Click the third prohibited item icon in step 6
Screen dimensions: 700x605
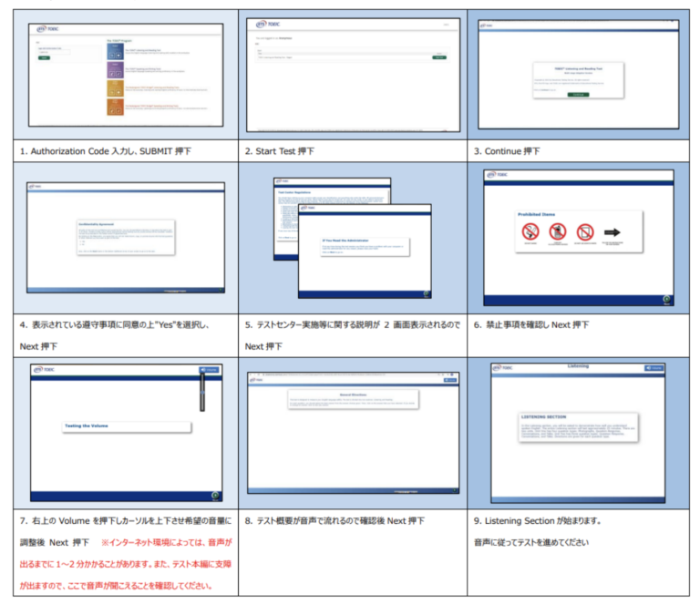[585, 231]
